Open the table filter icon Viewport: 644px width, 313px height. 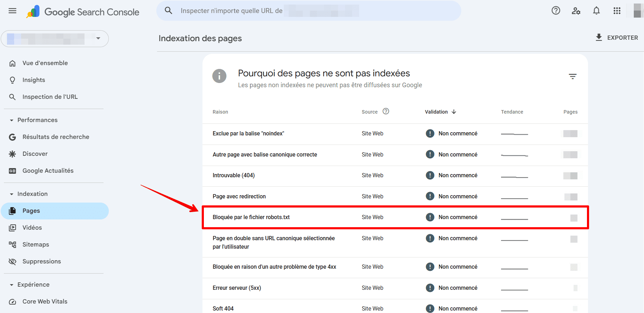573,76
